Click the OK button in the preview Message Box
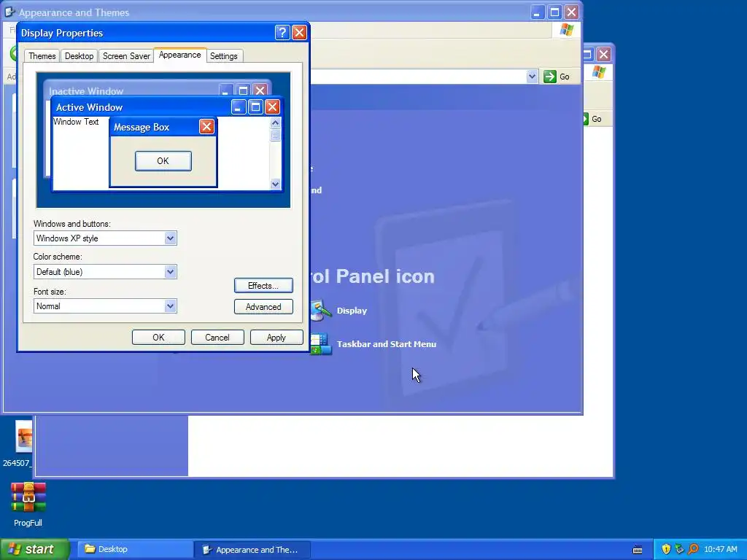This screenshot has width=747, height=560. [x=163, y=161]
